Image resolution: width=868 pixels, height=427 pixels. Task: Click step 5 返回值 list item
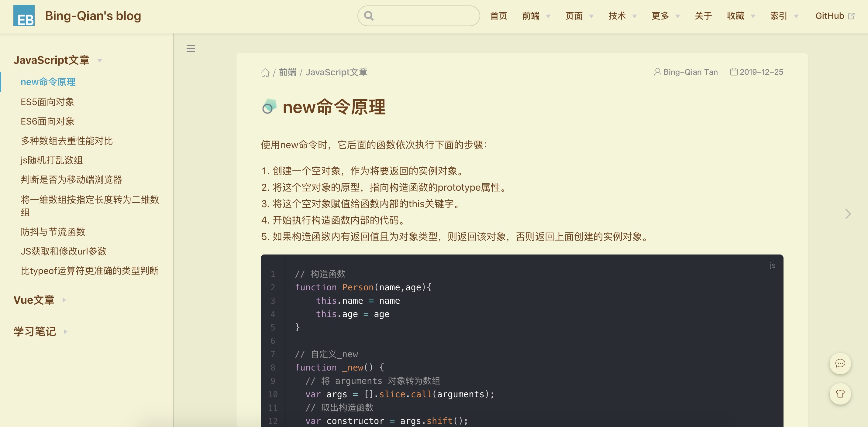point(456,237)
